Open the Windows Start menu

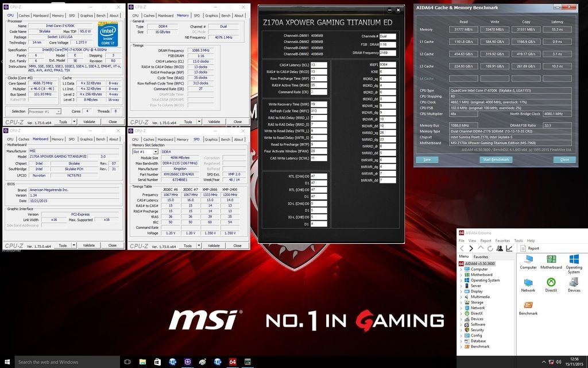[x=6, y=362]
